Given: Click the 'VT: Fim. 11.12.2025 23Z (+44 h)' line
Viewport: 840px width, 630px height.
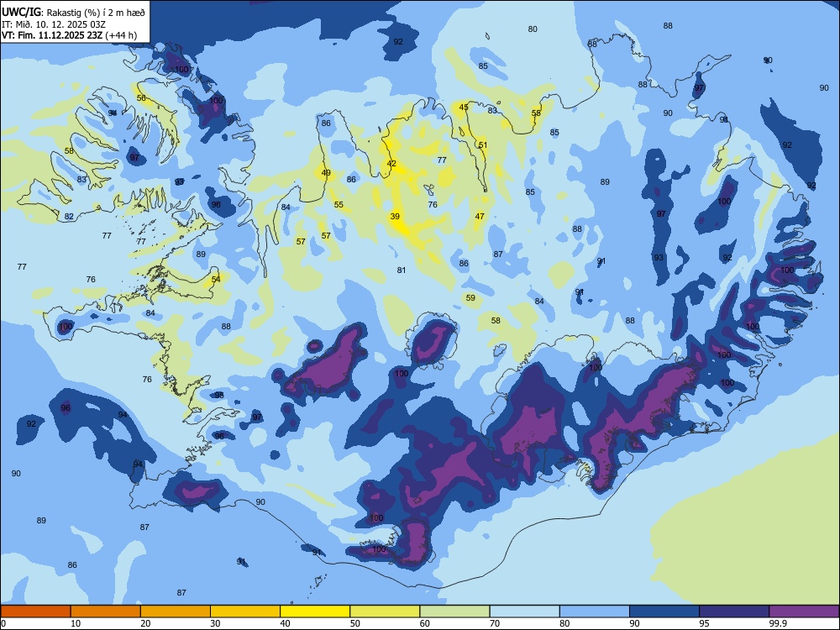Looking at the screenshot, I should (x=69, y=35).
